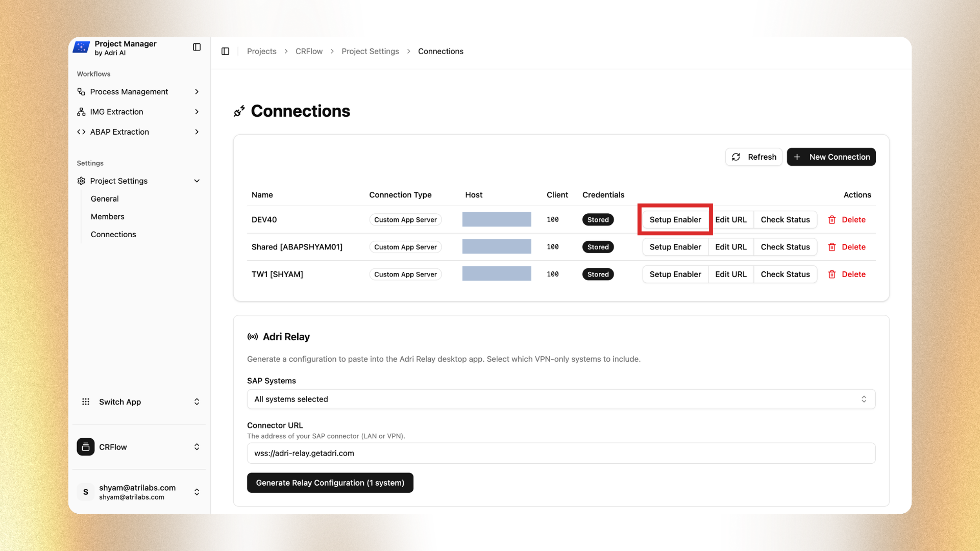Click the Project Manager logo
Viewport: 980px width, 551px height.
[82, 47]
